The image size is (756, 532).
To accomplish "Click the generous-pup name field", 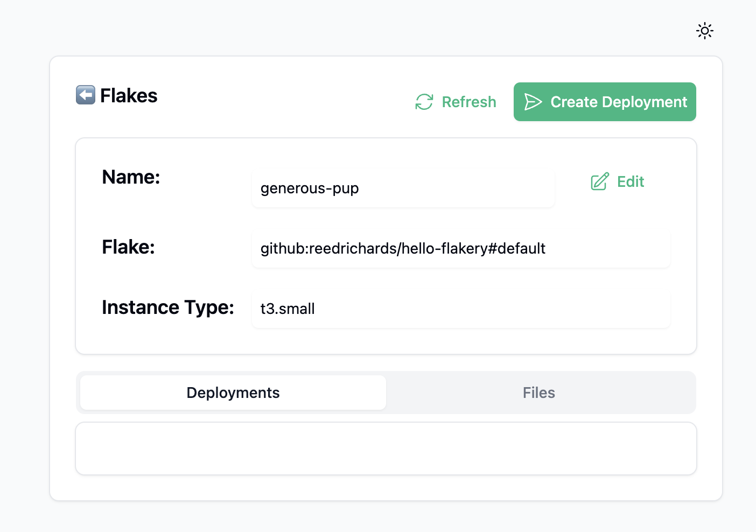I will coord(402,188).
